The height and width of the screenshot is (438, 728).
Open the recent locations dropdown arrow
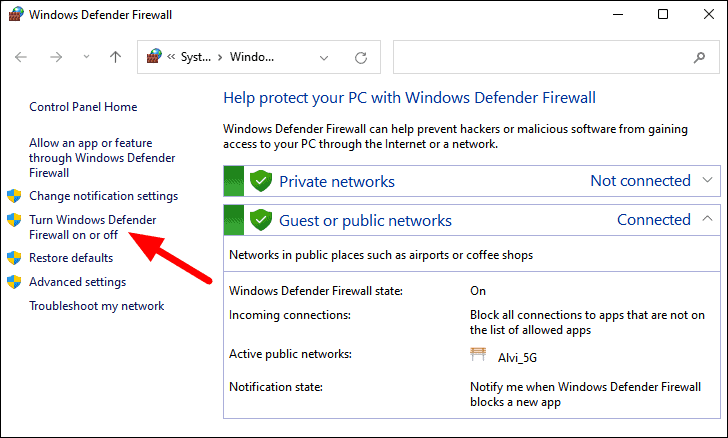pos(86,57)
